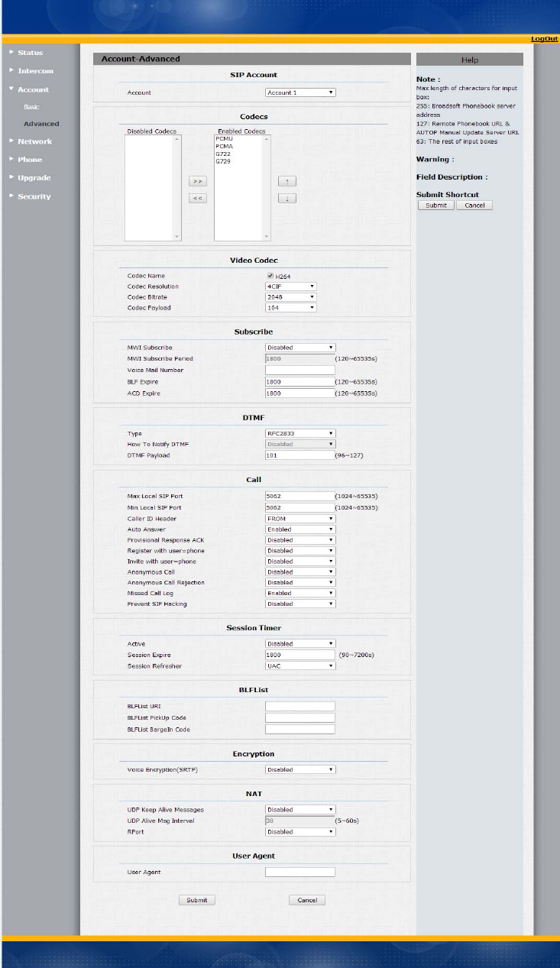Screen dimensions: 560x968
Task: Open the Register with user=phone dropdown
Action: pyautogui.click(x=300, y=551)
